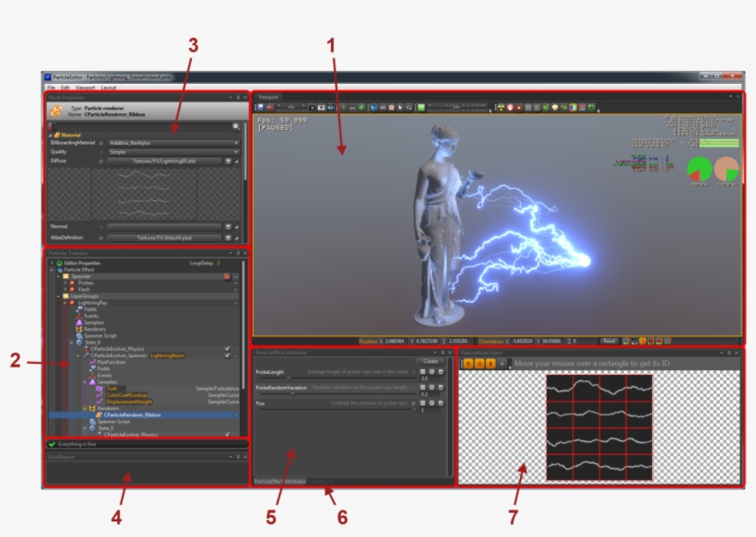Click the search magnifier in Node Properties
This screenshot has width=756, height=537.
[236, 124]
